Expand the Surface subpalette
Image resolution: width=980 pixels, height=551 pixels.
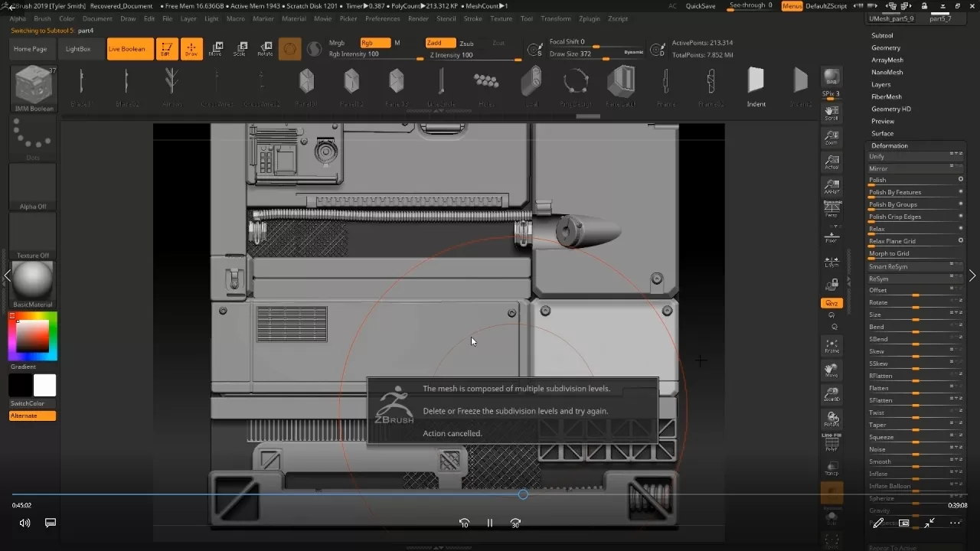coord(882,133)
